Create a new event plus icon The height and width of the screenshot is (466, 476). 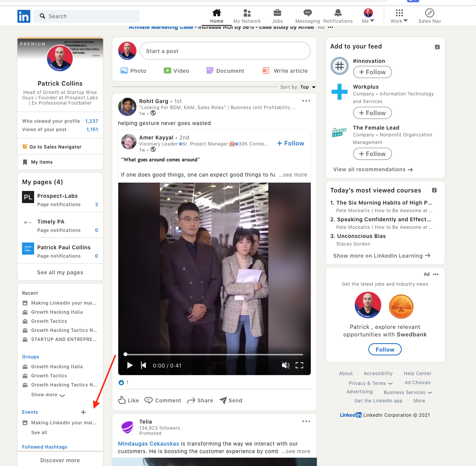[83, 412]
